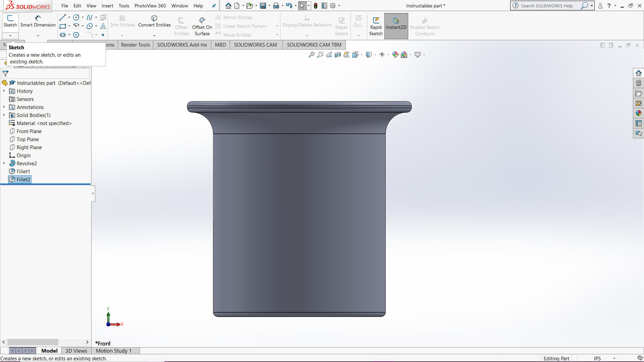Open Convert Entities dropdown arrow
The height and width of the screenshot is (362, 644).
pos(154,36)
